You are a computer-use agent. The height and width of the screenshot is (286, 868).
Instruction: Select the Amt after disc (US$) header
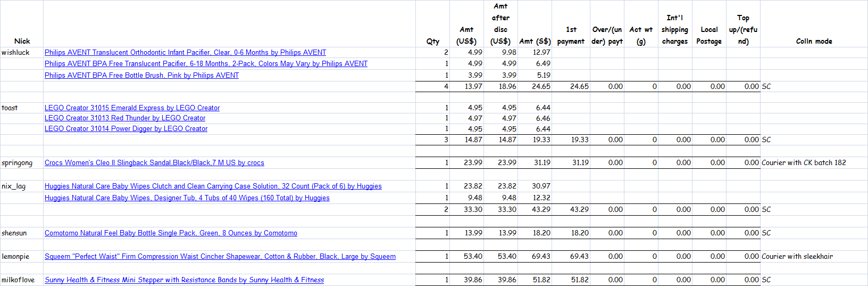pyautogui.click(x=500, y=23)
